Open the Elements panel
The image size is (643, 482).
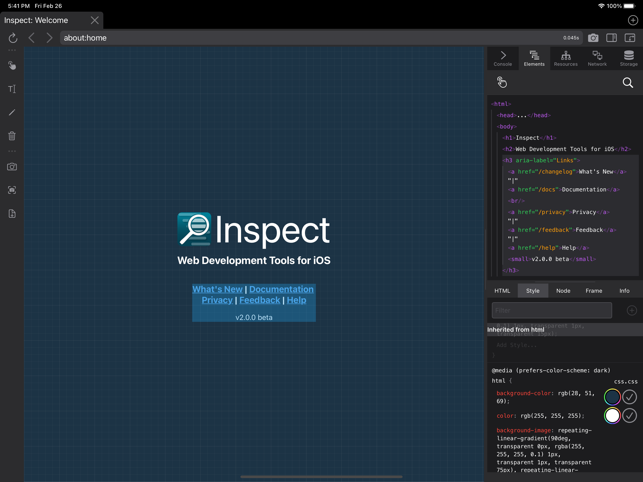click(534, 58)
